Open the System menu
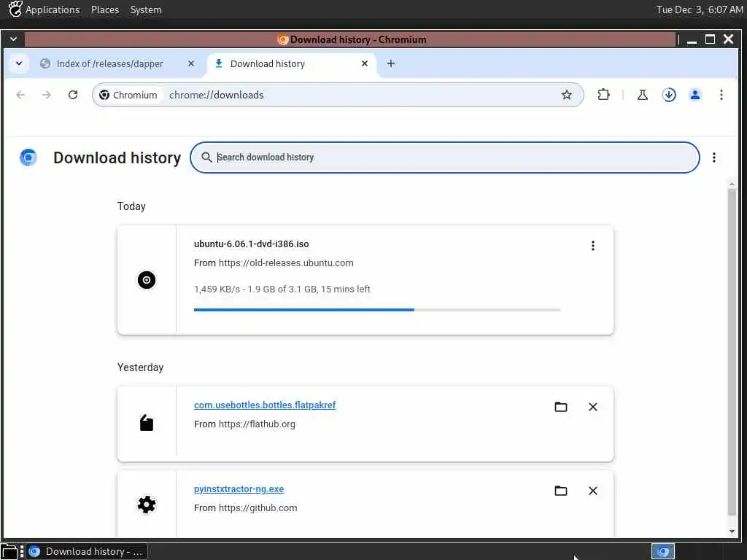This screenshot has width=747, height=560. pyautogui.click(x=146, y=9)
